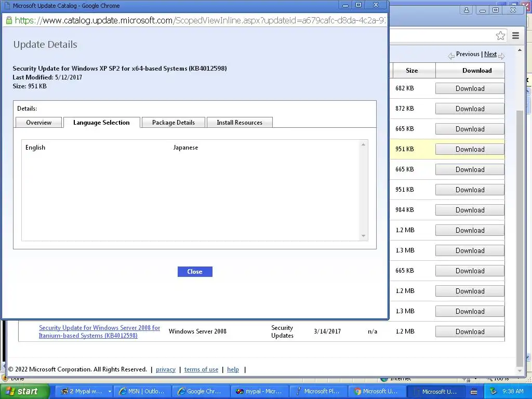Click the Size column header
Screen dimensions: 532x399
click(411, 71)
